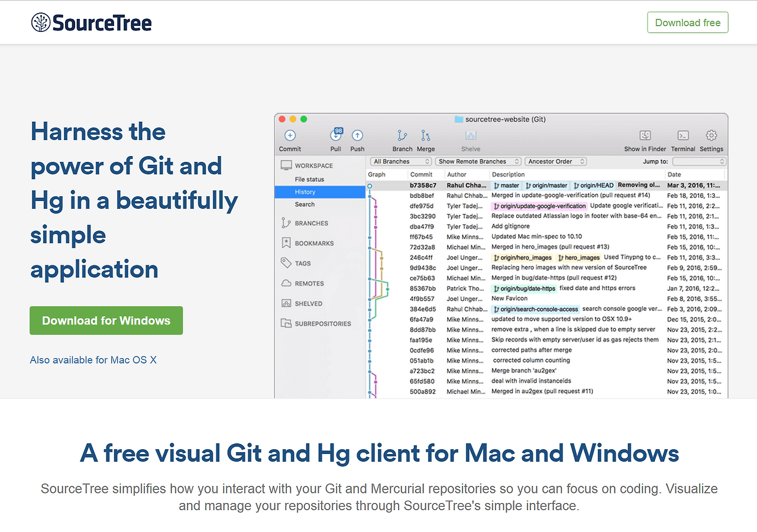
Task: Click the Commit column header
Action: tap(422, 174)
